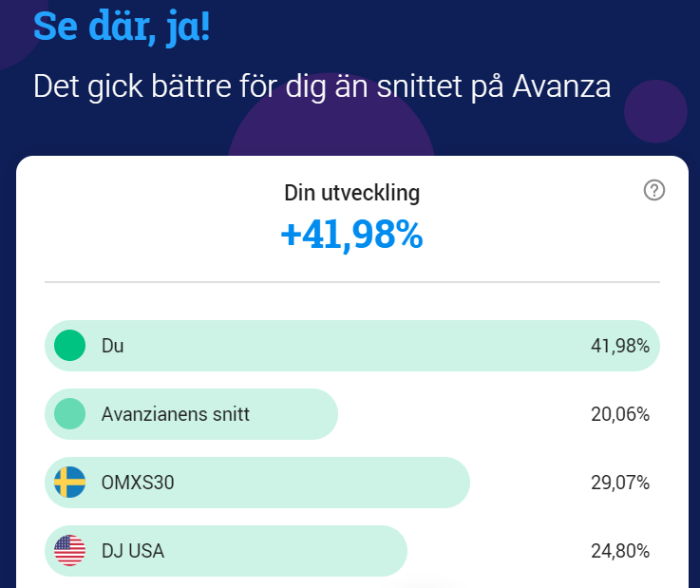Click the 20,06% average value
Viewport: 700px width, 588px height.
tap(619, 414)
